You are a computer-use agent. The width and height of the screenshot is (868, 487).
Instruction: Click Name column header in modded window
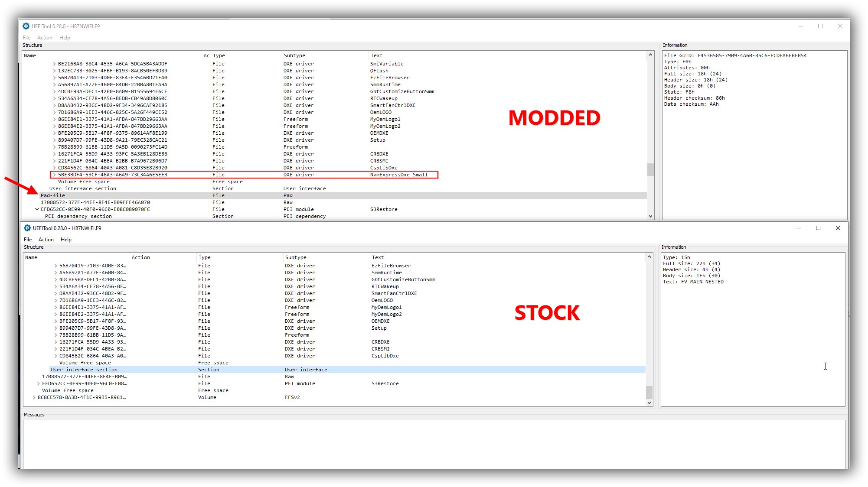(112, 55)
